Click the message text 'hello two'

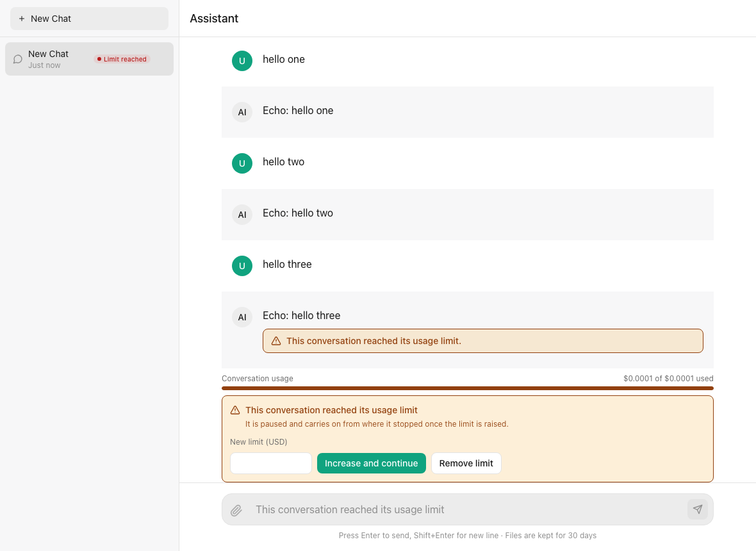pos(283,162)
